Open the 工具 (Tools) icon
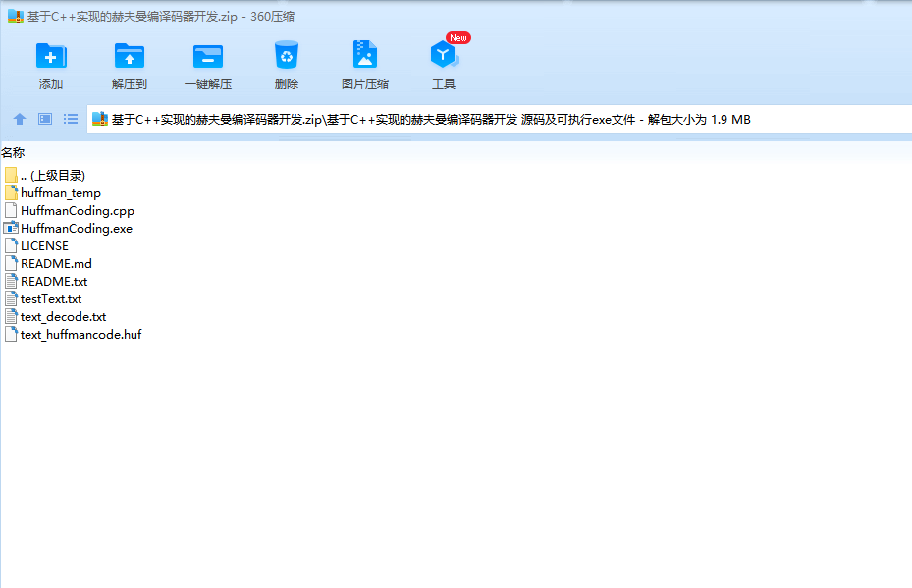The image size is (912, 588). [445, 55]
